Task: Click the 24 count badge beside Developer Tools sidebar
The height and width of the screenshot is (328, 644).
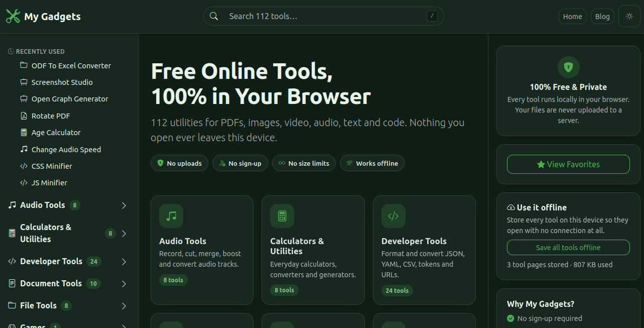Action: [93, 261]
